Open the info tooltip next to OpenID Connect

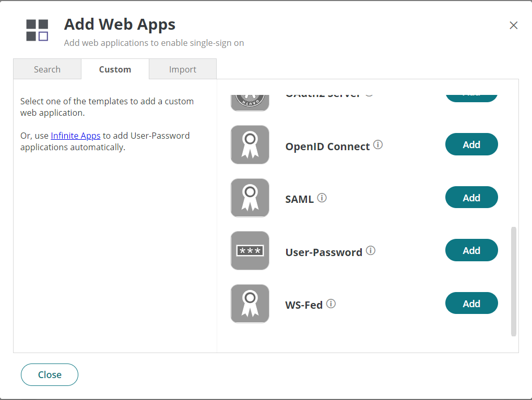pyautogui.click(x=378, y=145)
